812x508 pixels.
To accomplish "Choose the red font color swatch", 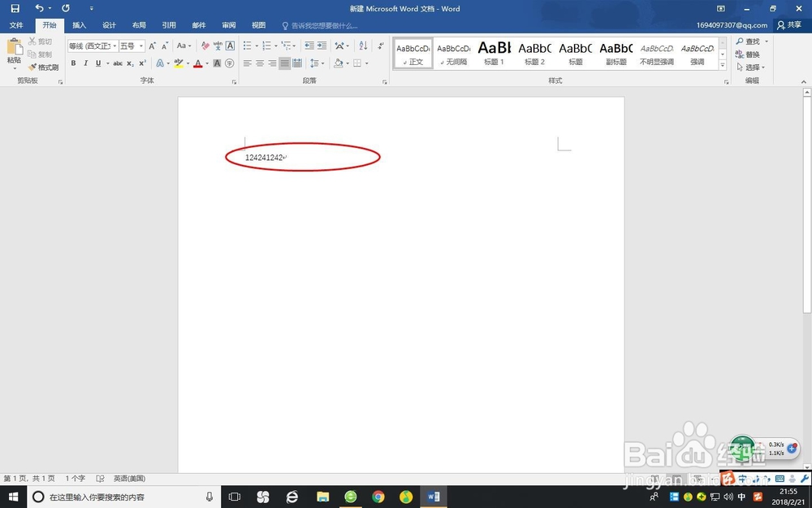I will click(198, 63).
